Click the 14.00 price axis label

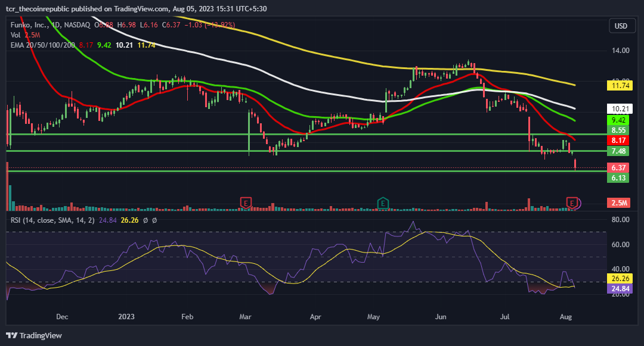point(620,51)
